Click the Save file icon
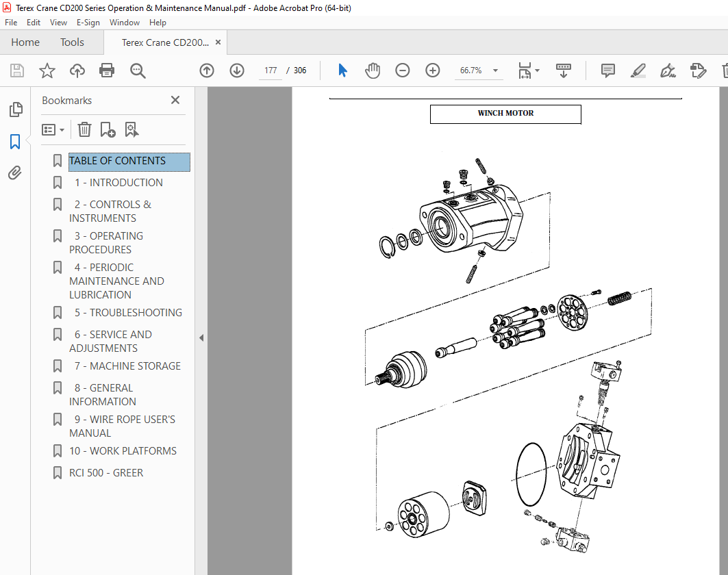This screenshot has height=575, width=728. (x=17, y=71)
